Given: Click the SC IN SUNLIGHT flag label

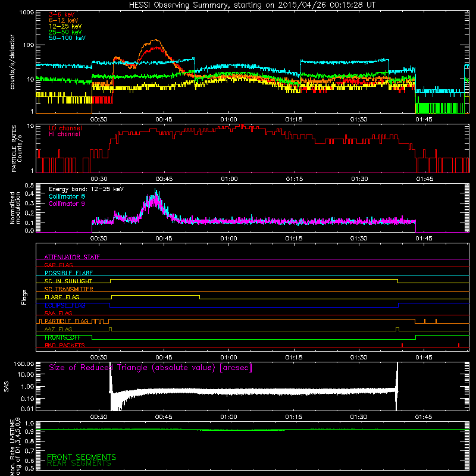Looking at the screenshot, I should (x=68, y=281).
